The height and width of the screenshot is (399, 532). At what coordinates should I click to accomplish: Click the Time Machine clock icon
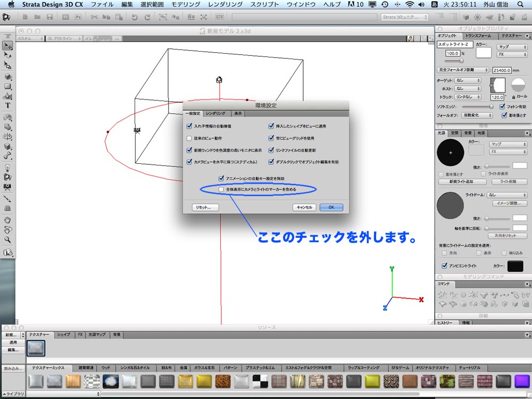tap(385, 4)
